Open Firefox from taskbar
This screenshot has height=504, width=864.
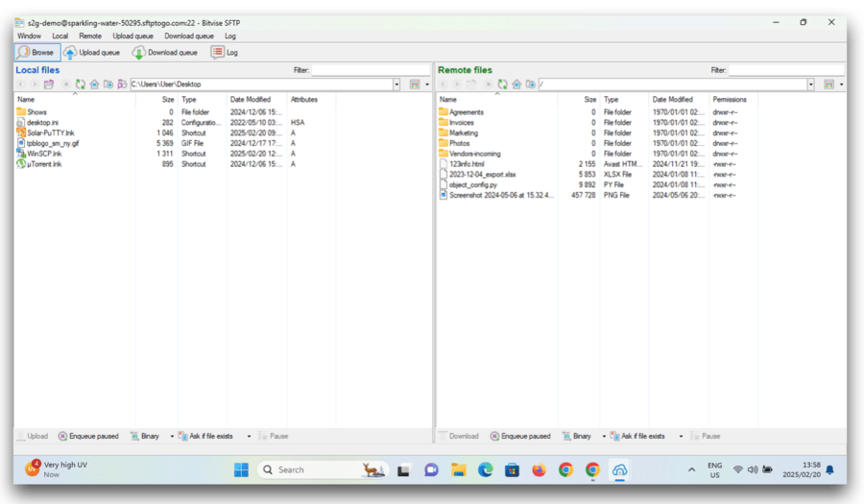(x=539, y=469)
